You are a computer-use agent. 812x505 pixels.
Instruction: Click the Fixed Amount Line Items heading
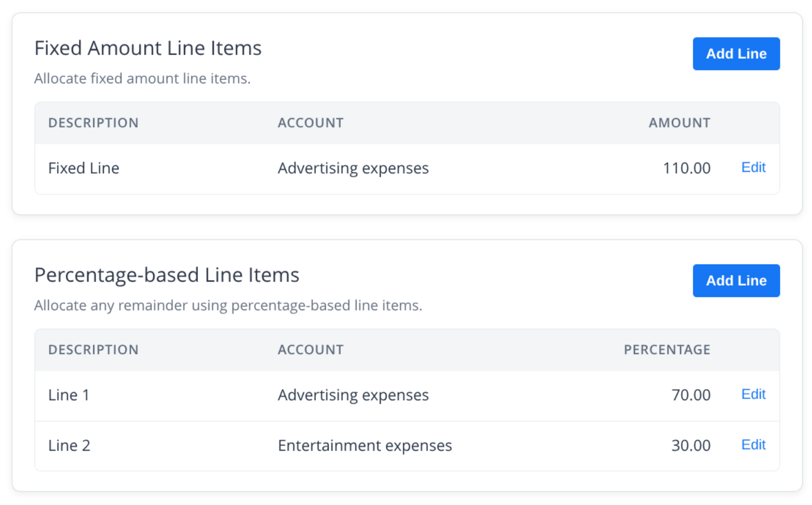click(148, 48)
